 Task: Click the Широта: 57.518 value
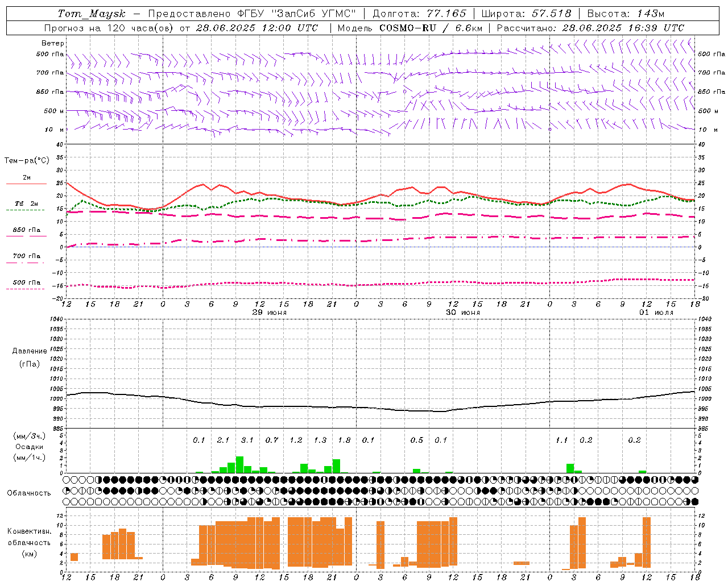pyautogui.click(x=526, y=14)
